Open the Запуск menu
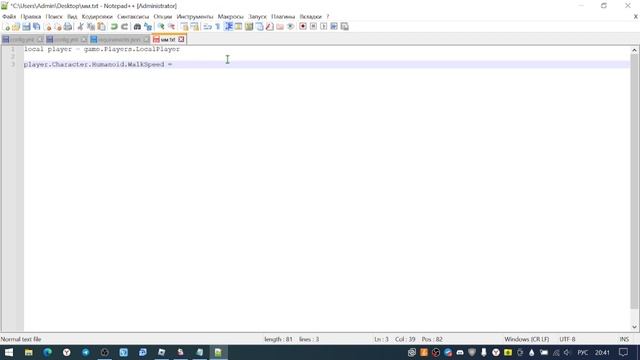The height and width of the screenshot is (360, 640). [x=258, y=17]
